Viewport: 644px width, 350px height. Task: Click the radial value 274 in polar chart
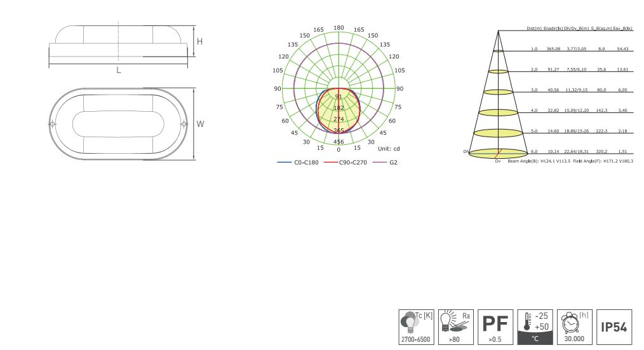339,119
